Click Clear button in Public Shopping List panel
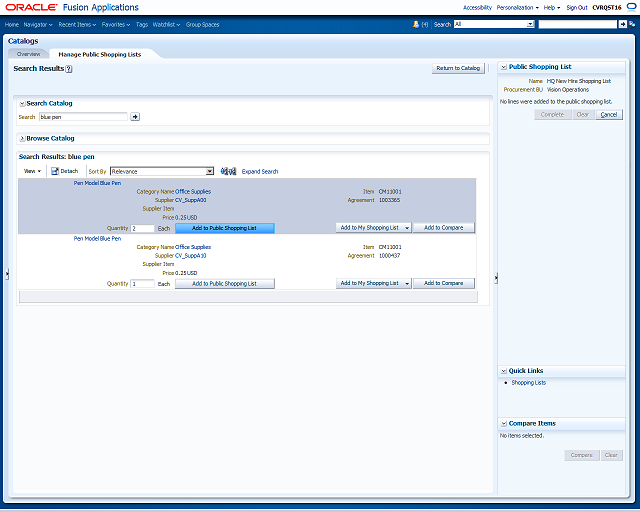Viewport: 640px width, 512px height. 583,115
